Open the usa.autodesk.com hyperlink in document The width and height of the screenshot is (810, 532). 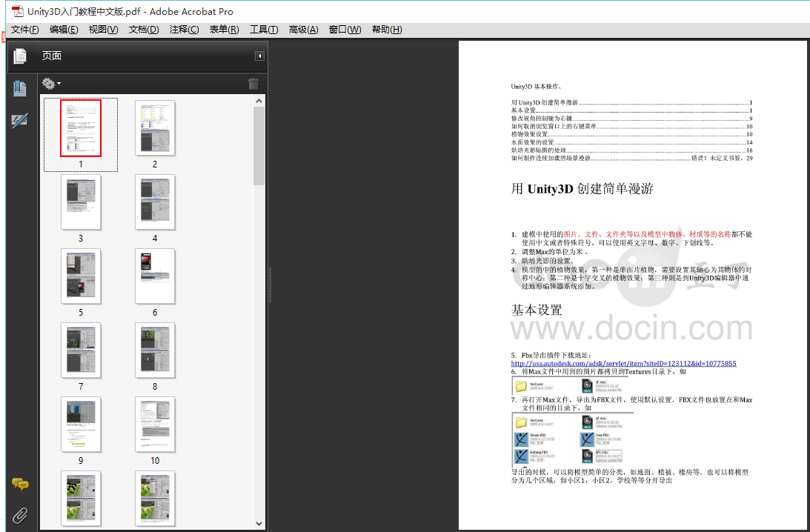(x=623, y=364)
